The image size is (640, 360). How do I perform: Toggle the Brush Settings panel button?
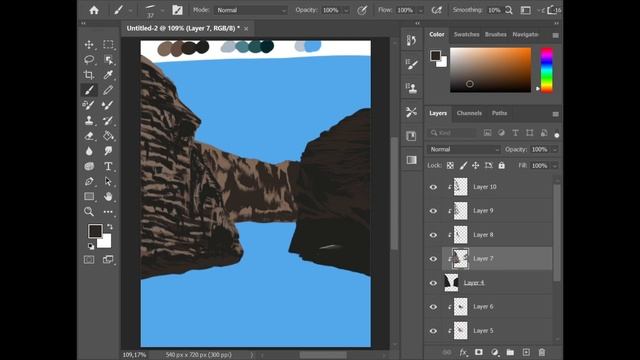click(177, 10)
